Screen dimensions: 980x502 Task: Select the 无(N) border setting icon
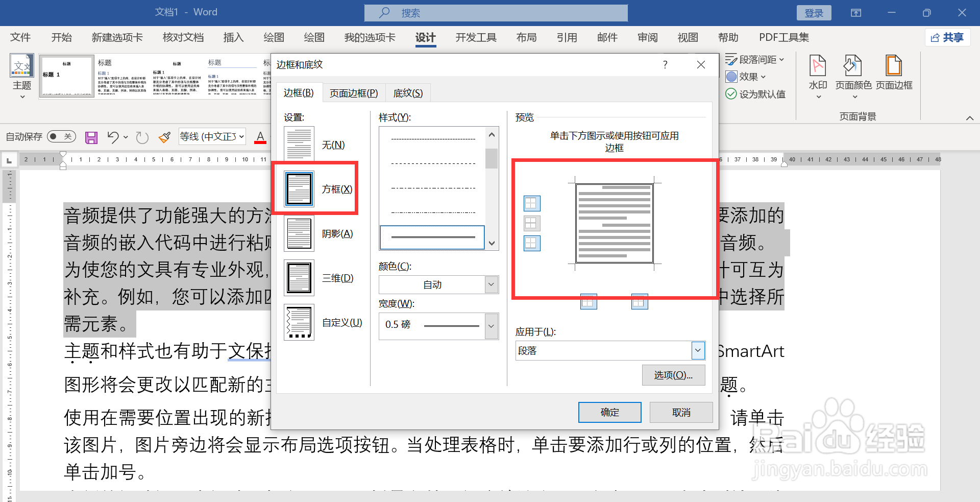point(299,144)
